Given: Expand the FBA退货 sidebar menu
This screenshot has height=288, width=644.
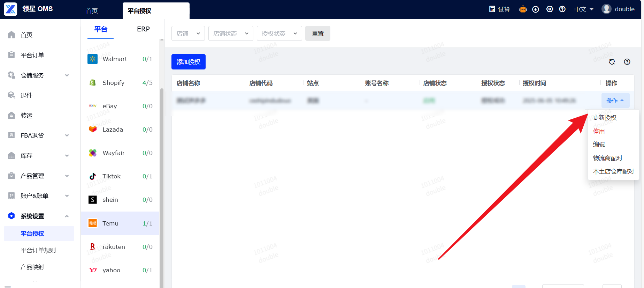Looking at the screenshot, I should [67, 135].
